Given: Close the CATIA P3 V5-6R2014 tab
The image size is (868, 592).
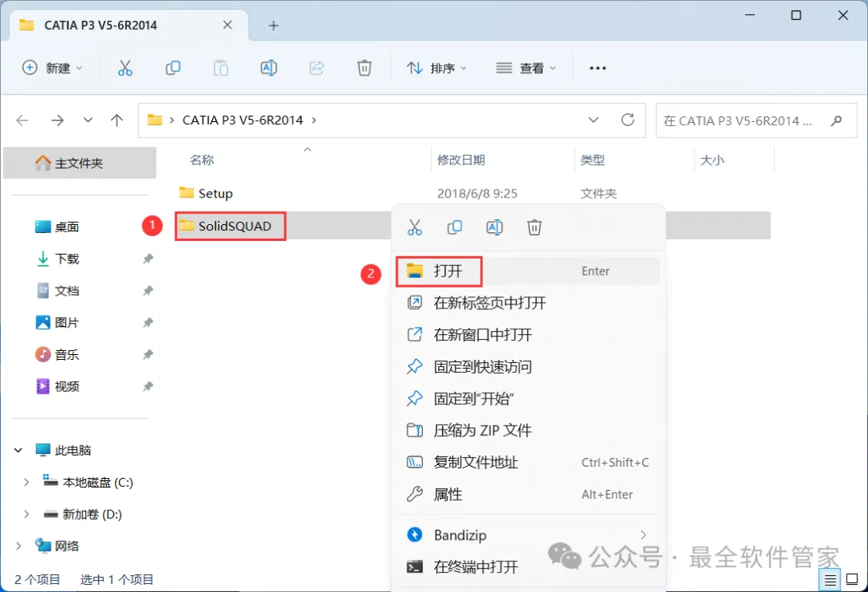Looking at the screenshot, I should coord(227,25).
